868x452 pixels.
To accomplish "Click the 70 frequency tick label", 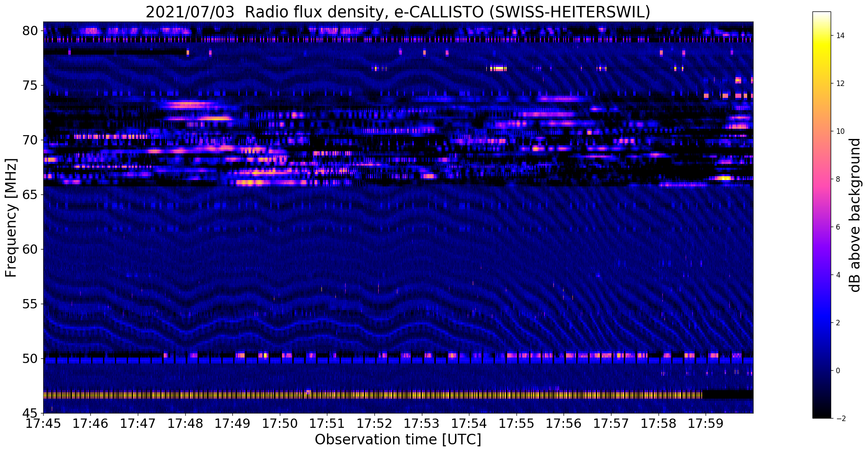I will point(30,140).
